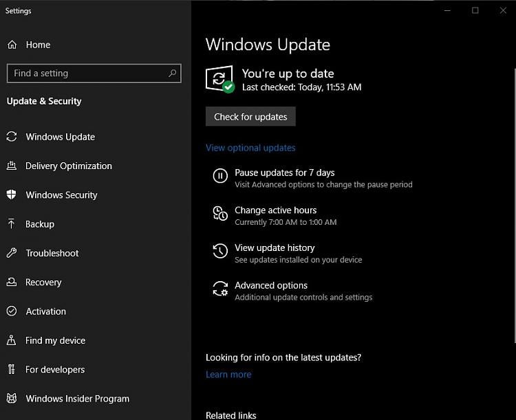
Task: Click the pause circle icon
Action: [x=220, y=176]
